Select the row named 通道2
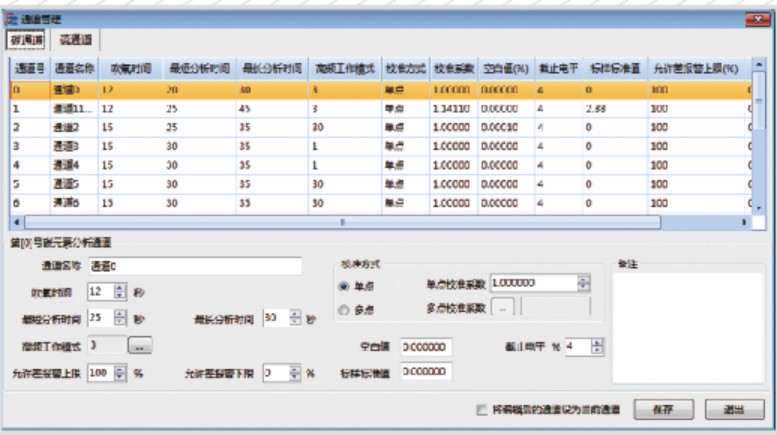 click(x=381, y=127)
